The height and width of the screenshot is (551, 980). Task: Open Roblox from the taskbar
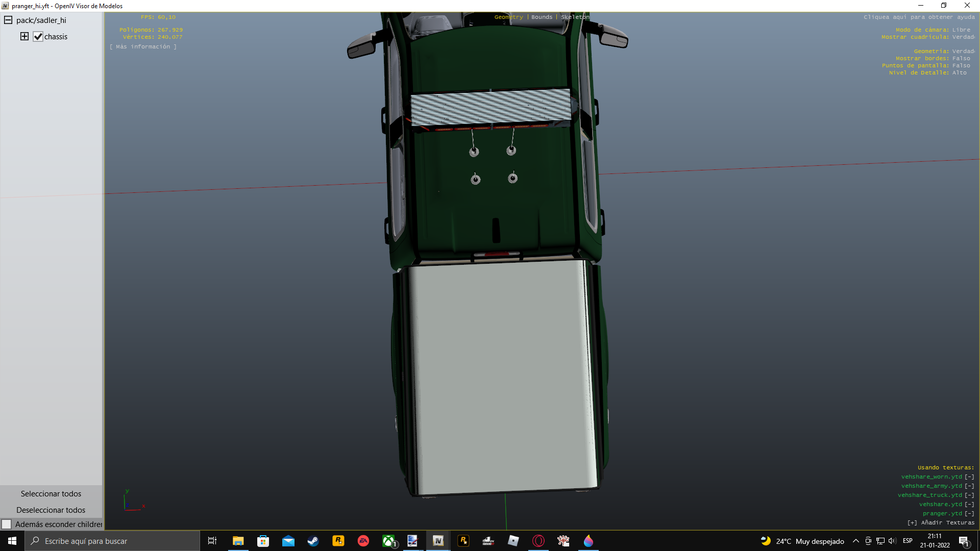point(513,541)
